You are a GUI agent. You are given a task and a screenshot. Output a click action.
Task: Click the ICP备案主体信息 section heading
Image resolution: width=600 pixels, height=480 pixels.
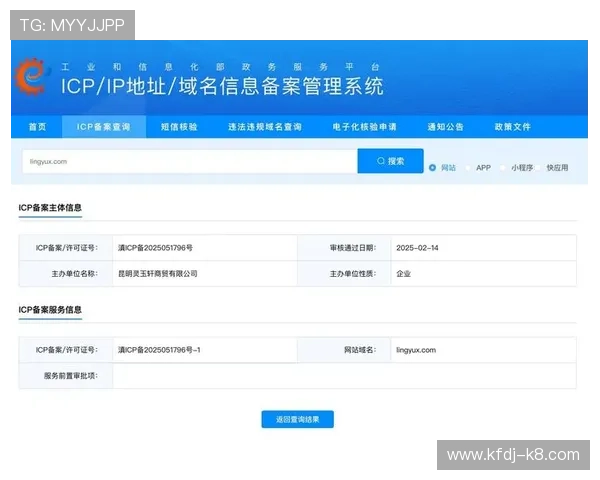click(50, 208)
